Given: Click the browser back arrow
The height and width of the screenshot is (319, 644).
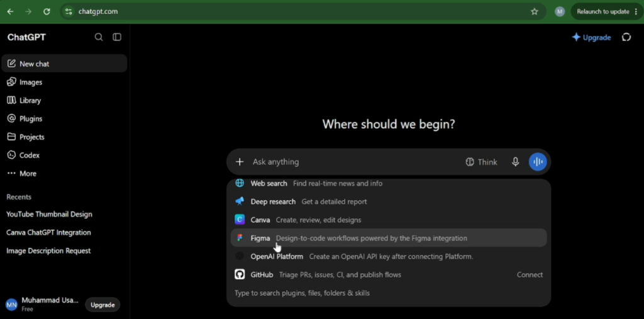Looking at the screenshot, I should pos(10,11).
